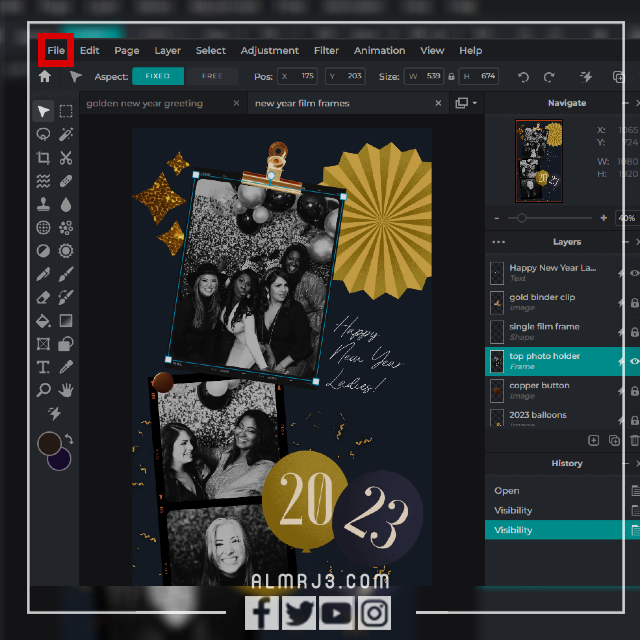Toggle lock on copper button layer

pyautogui.click(x=634, y=391)
